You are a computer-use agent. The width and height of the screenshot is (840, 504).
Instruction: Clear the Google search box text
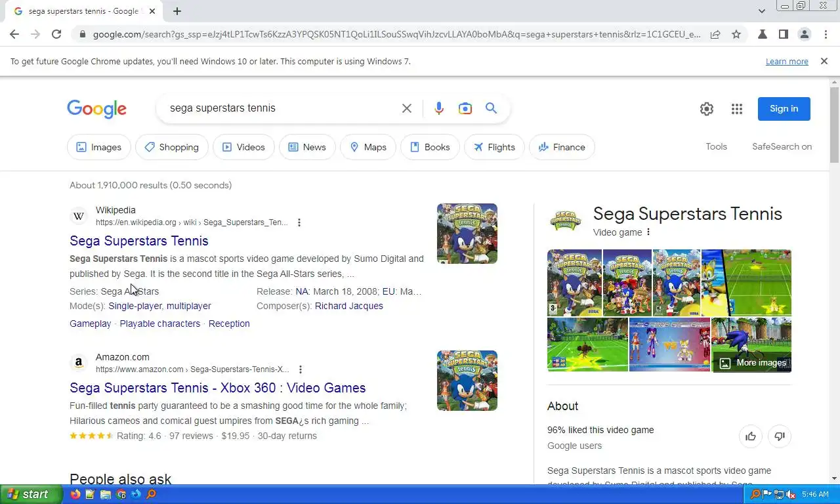(407, 108)
